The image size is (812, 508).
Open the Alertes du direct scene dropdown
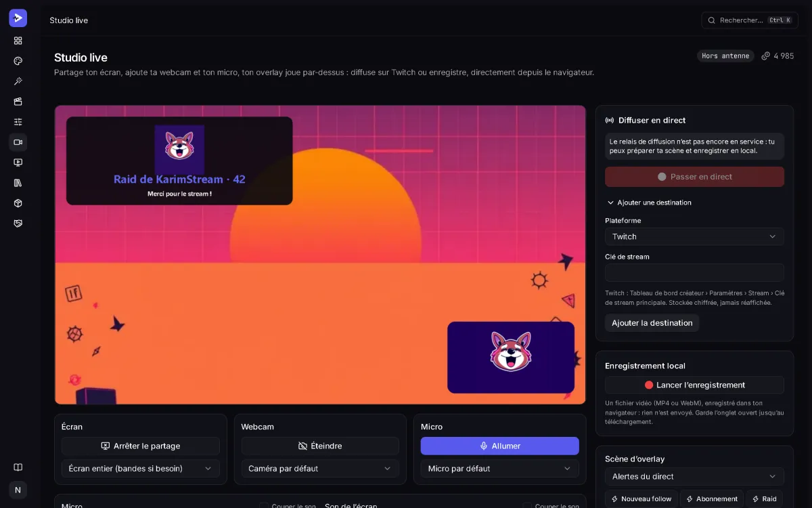(x=694, y=476)
